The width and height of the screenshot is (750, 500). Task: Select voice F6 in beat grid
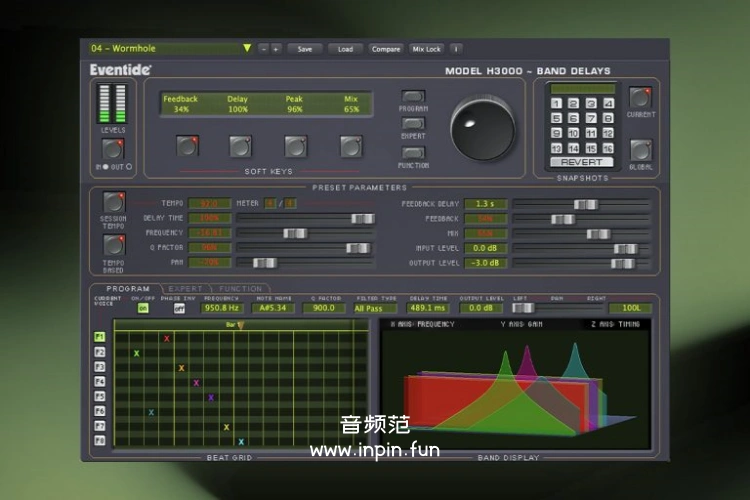coord(99,411)
